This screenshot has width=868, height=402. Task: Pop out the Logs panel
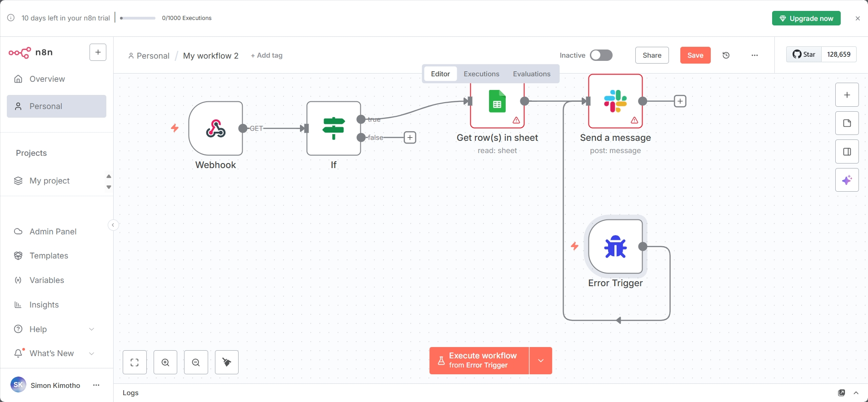[x=842, y=393]
